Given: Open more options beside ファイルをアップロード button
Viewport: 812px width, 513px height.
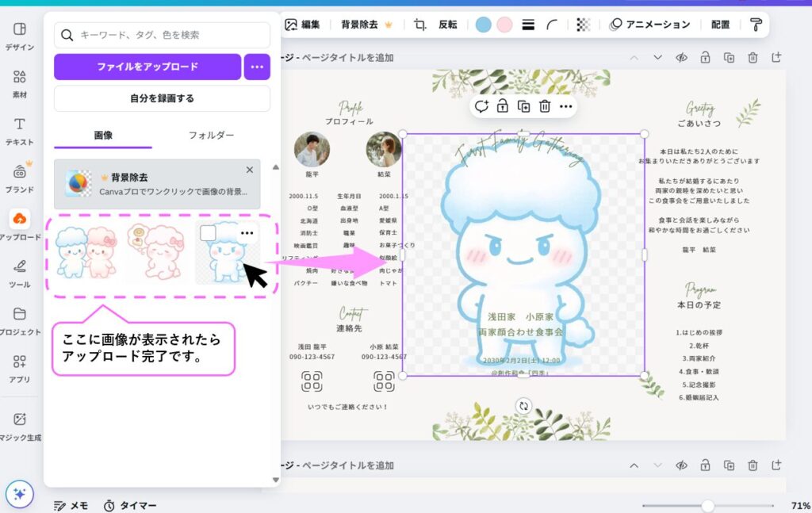Looking at the screenshot, I should tap(257, 67).
